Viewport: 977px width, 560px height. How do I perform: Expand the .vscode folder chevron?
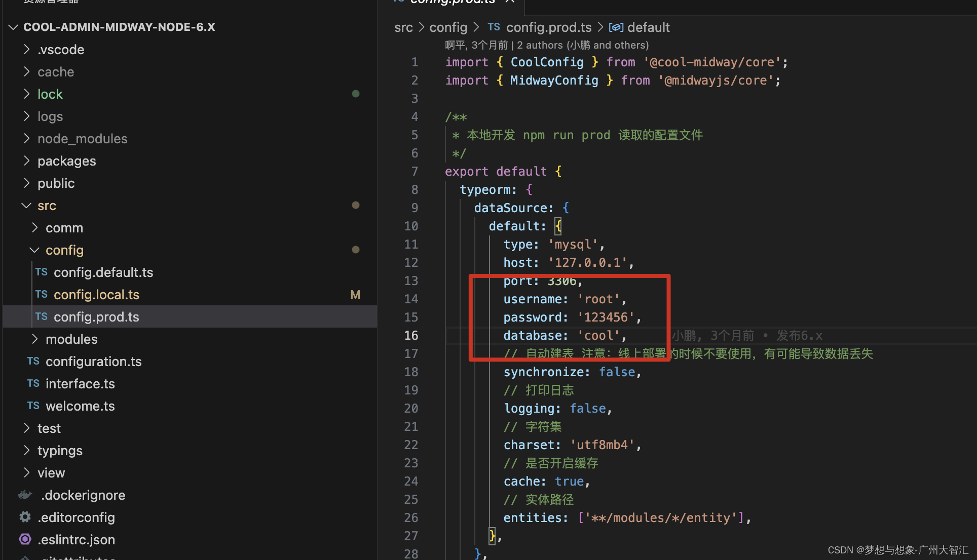[27, 49]
